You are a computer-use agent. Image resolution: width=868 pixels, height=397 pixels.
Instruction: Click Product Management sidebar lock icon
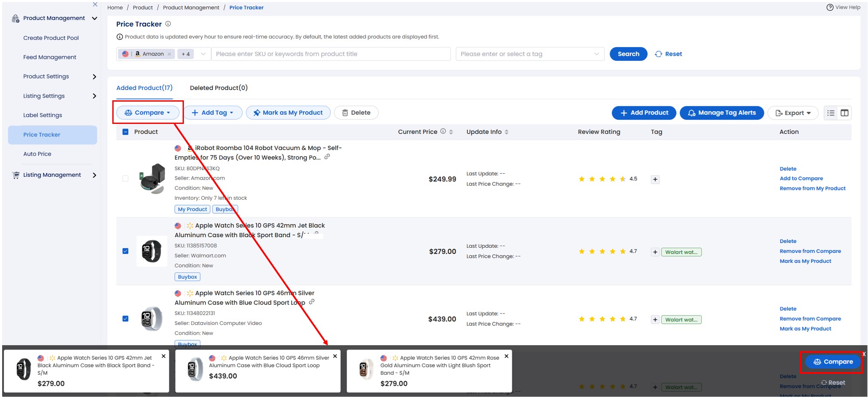[x=15, y=18]
